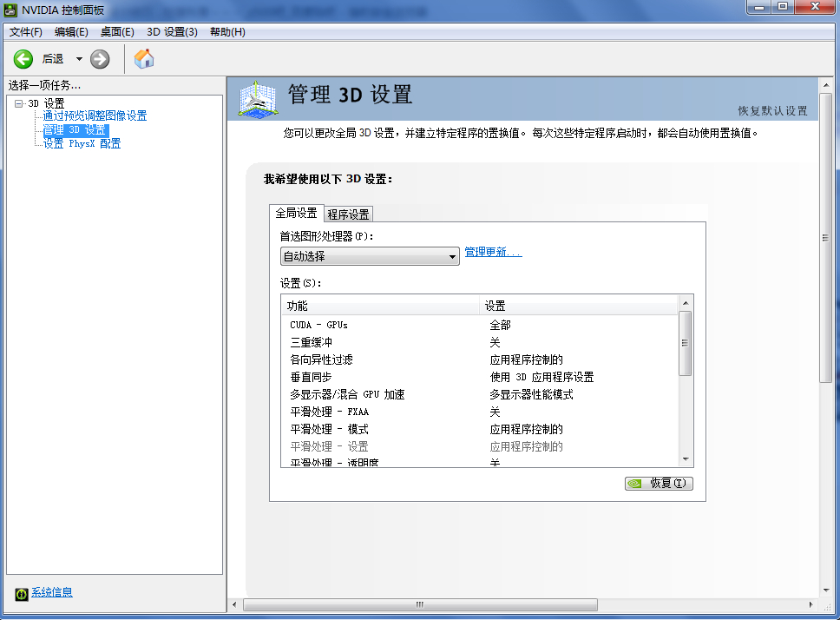
Task: Click the 全部 value for CUDA
Action: pos(501,325)
